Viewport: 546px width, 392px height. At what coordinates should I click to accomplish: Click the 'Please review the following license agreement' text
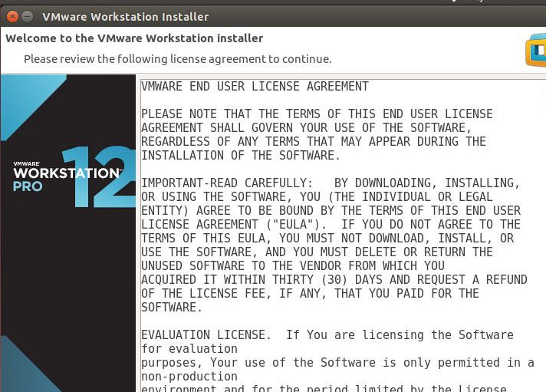click(177, 59)
